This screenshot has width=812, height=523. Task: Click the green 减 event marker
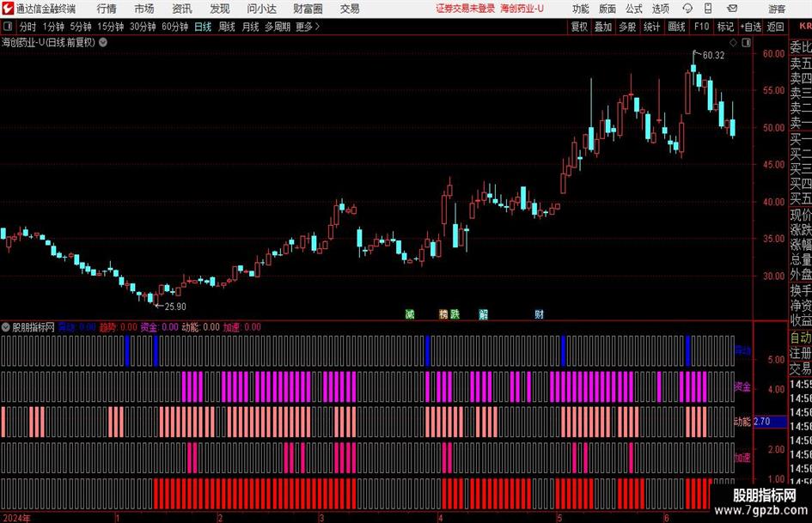[410, 313]
